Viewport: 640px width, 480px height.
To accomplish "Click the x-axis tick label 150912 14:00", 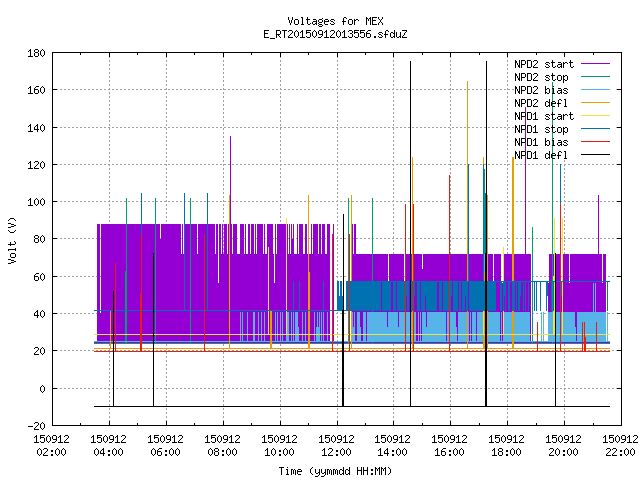I will (x=393, y=446).
